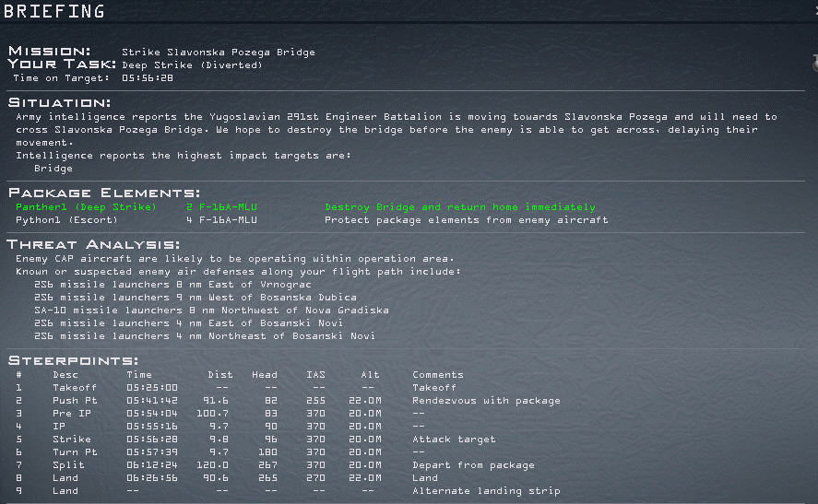Click the Strike steerpoint description
This screenshot has height=504, width=818.
[71, 440]
